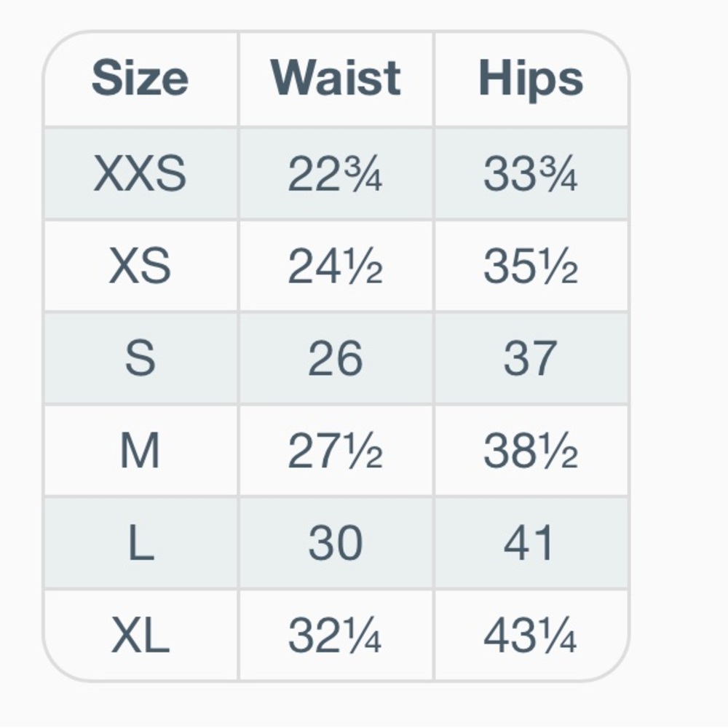
Task: Click the XXS waist value 22¾
Action: 336,175
